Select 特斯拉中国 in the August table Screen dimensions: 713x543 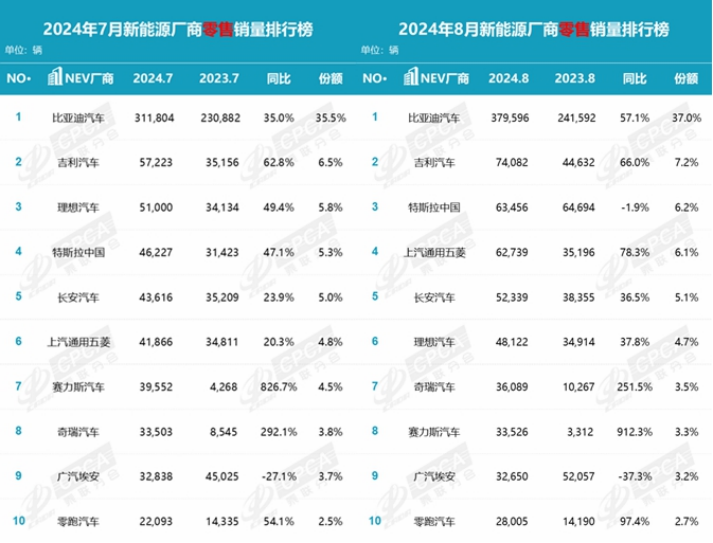(x=434, y=208)
